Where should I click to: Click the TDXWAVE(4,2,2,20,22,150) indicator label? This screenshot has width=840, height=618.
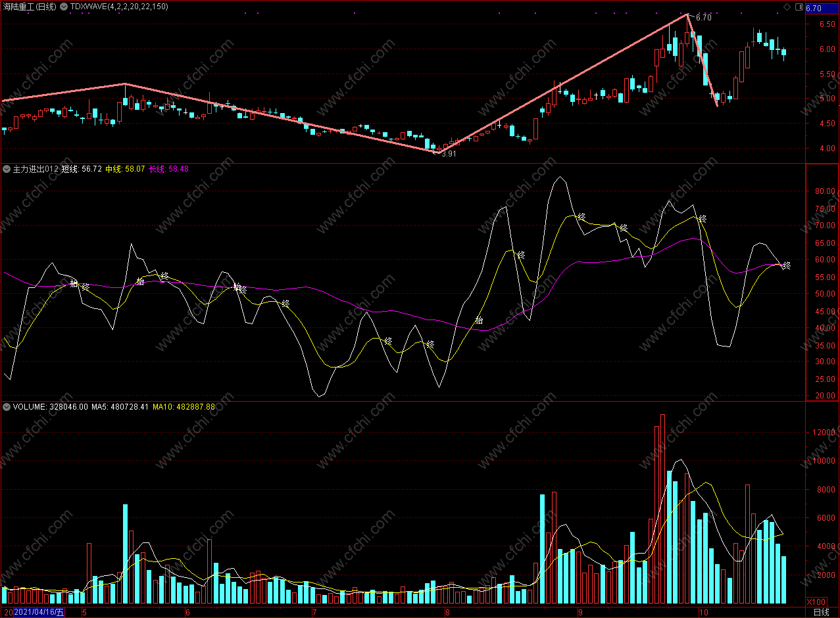(119, 7)
